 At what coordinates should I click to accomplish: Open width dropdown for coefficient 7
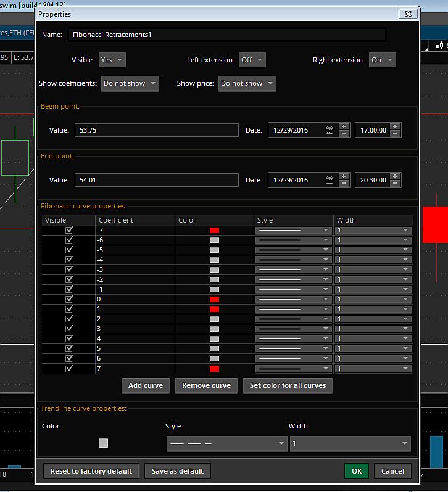point(373,368)
